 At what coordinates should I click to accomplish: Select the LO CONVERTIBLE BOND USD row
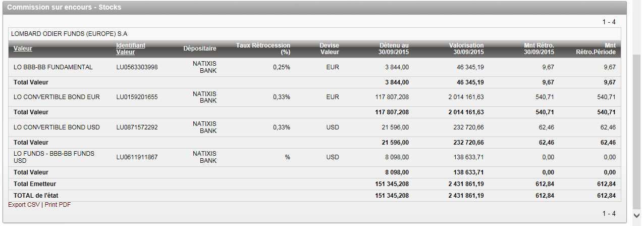57,127
